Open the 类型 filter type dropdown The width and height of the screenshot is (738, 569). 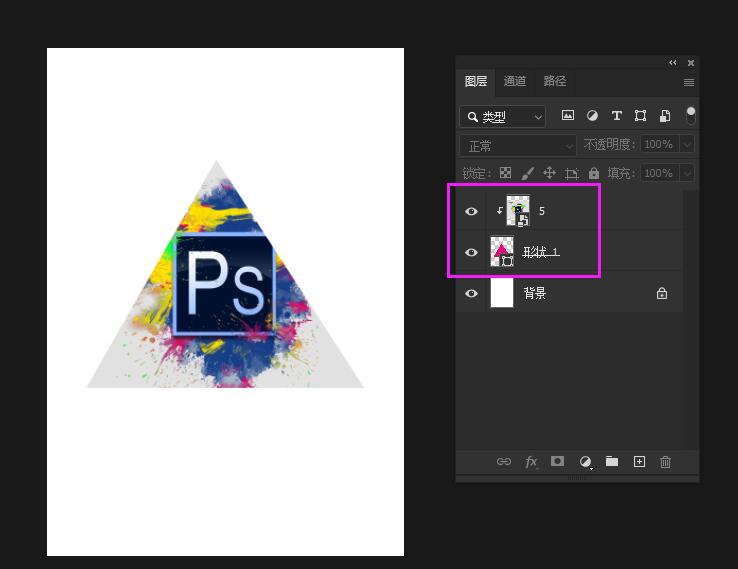[503, 117]
